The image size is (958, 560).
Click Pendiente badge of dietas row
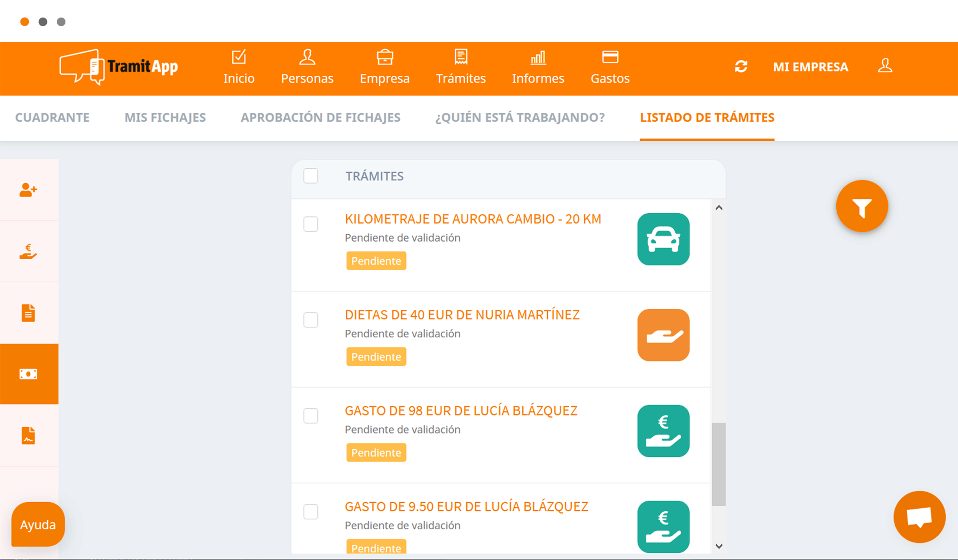(376, 357)
